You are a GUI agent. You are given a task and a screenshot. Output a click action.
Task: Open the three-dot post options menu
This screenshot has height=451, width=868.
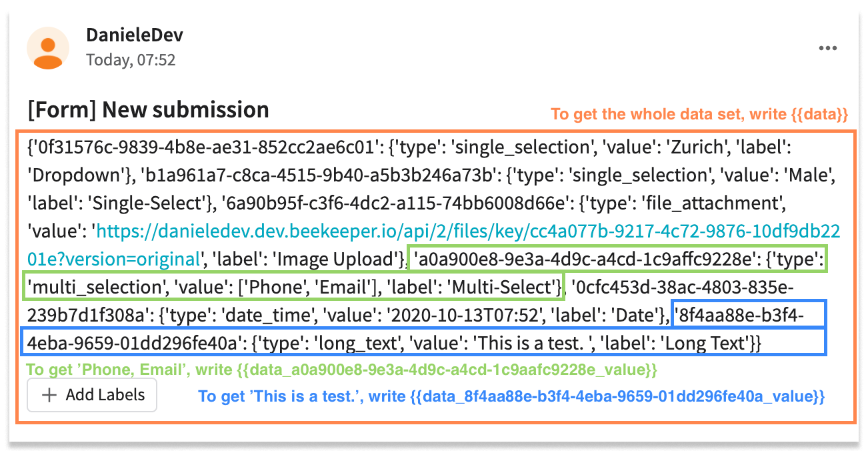[827, 49]
